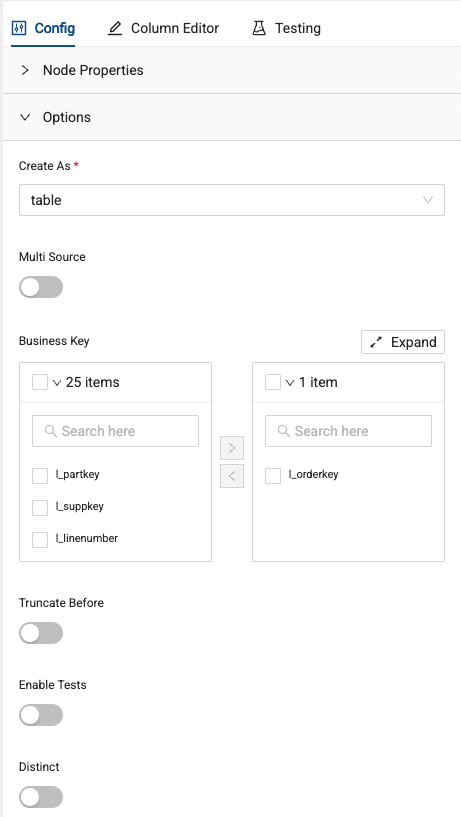Click the Config sliders icon
The image size is (461, 817).
[x=19, y=28]
